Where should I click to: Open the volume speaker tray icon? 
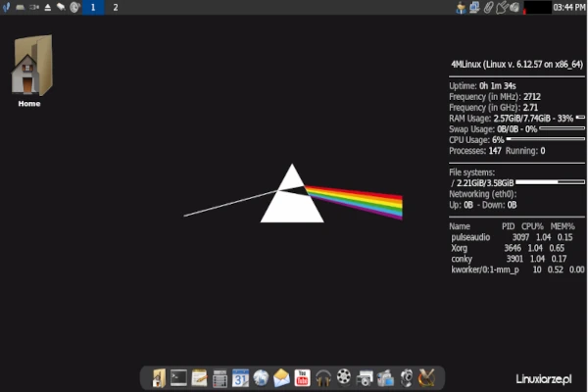pos(514,8)
